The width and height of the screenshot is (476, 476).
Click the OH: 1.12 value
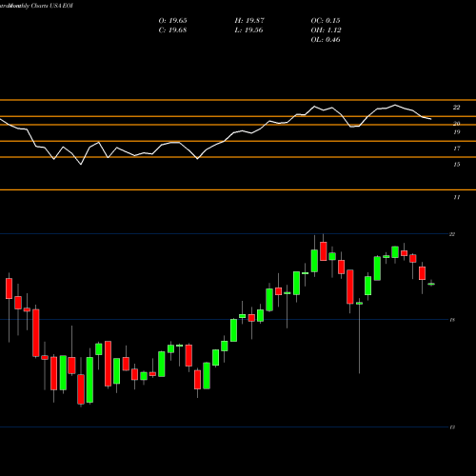click(326, 30)
